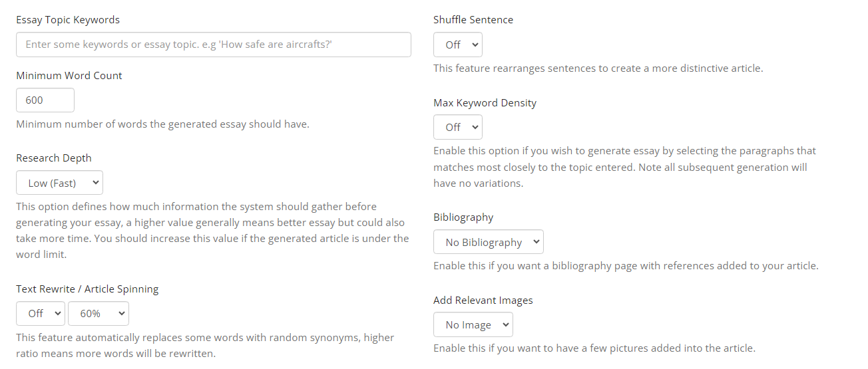868x369 pixels.
Task: Click the minimum word count help text
Action: tap(162, 124)
